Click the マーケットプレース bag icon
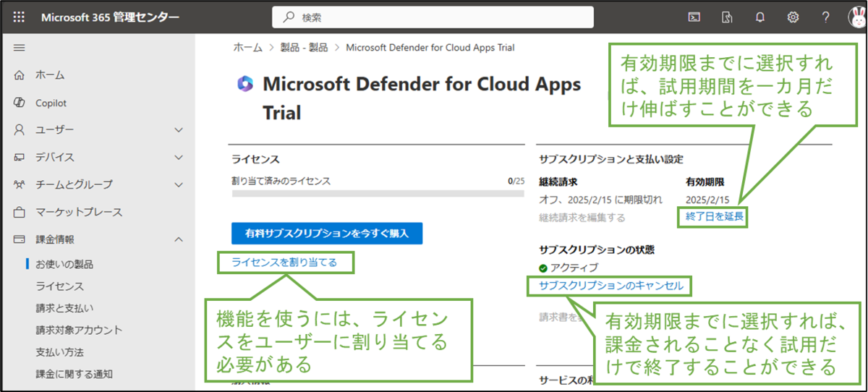Viewport: 868px width, 392px height. coord(20,213)
